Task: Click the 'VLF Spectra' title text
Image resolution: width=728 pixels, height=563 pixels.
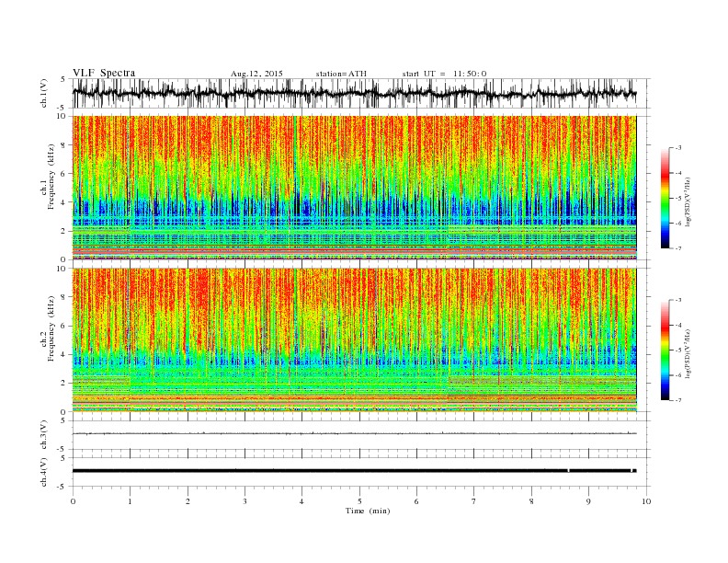Action: pos(104,73)
